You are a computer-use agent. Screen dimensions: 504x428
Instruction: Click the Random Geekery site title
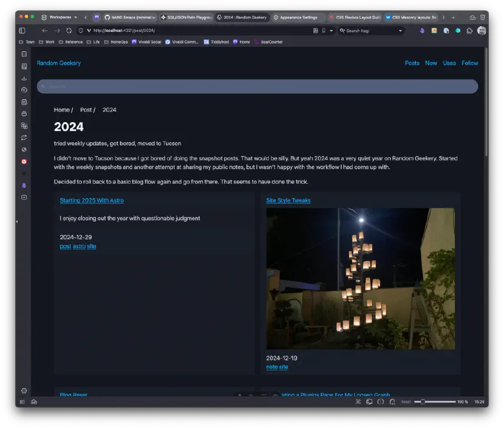59,63
